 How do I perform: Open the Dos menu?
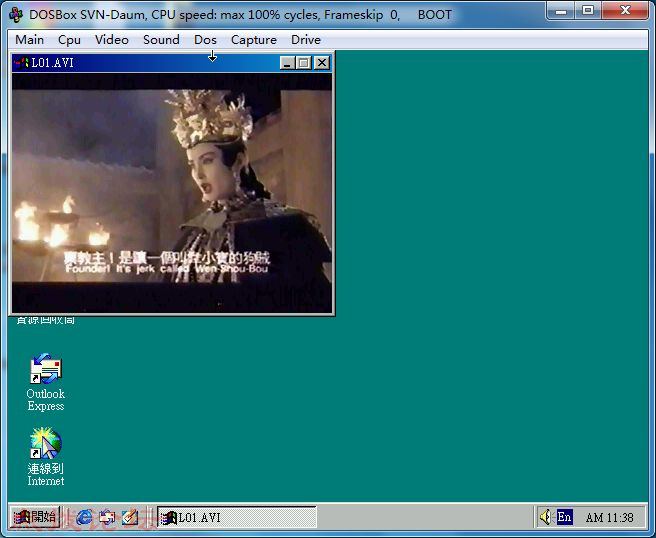click(205, 40)
